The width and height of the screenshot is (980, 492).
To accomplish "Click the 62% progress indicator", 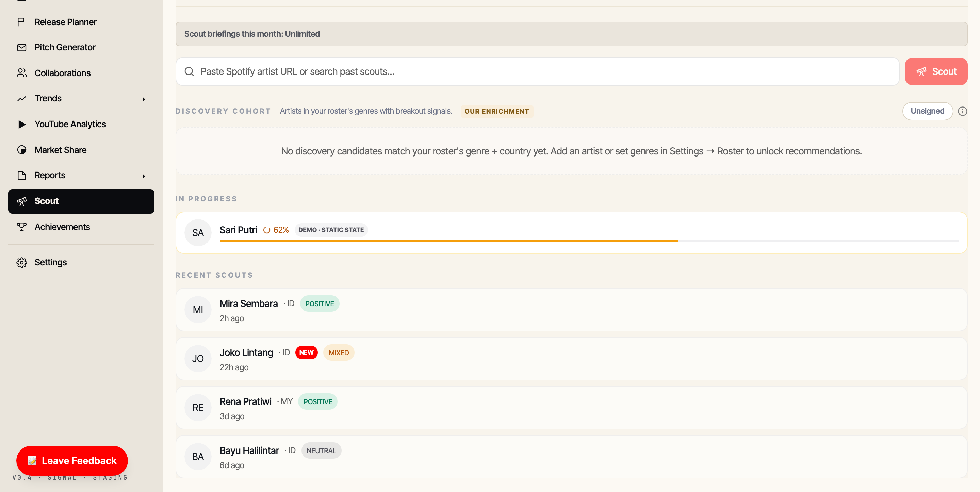I will point(276,230).
